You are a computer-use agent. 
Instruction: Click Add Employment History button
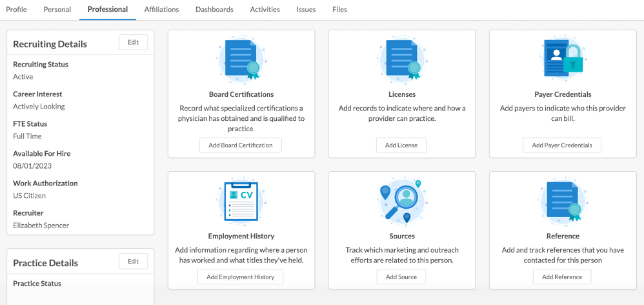pos(240,277)
